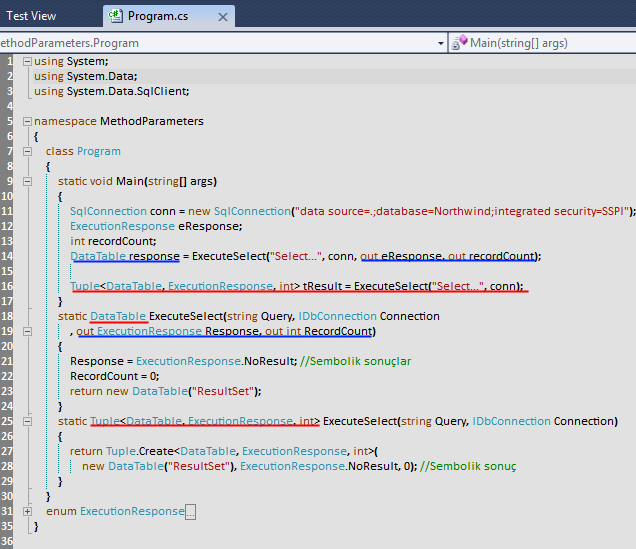Click the Program.cs file icon in tab
The height and width of the screenshot is (549, 636).
click(116, 16)
